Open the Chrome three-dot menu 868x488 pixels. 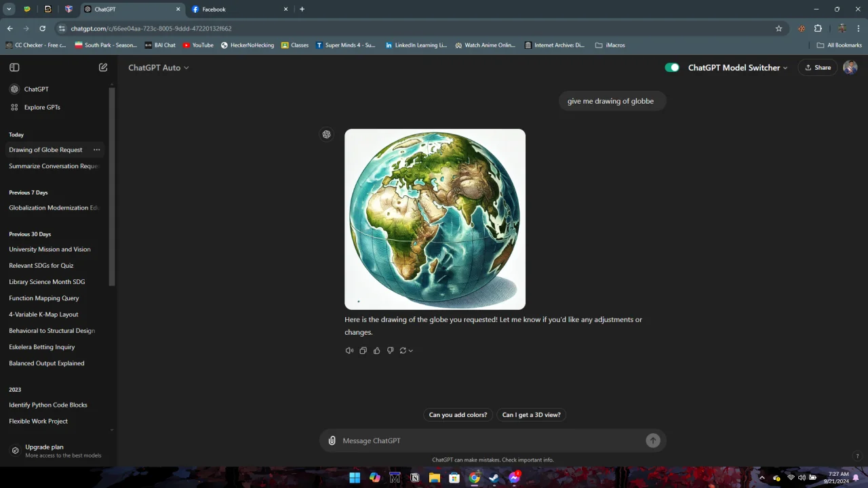tap(859, 28)
